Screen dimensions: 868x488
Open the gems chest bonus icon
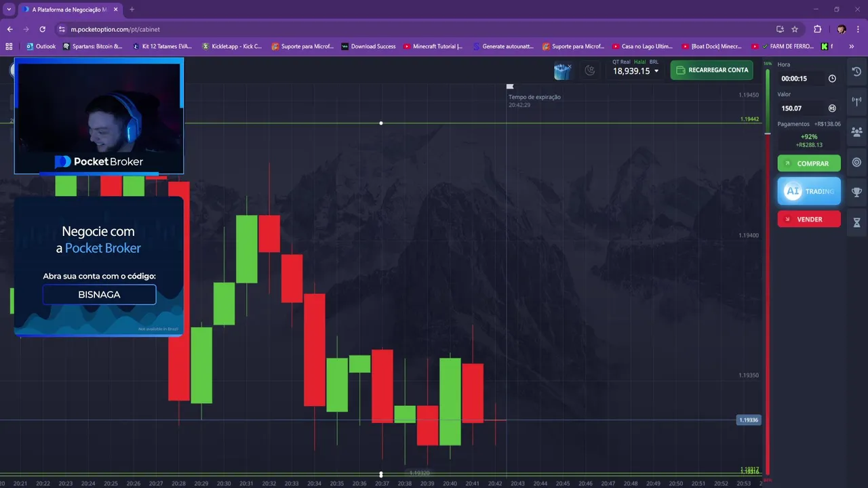pyautogui.click(x=562, y=70)
